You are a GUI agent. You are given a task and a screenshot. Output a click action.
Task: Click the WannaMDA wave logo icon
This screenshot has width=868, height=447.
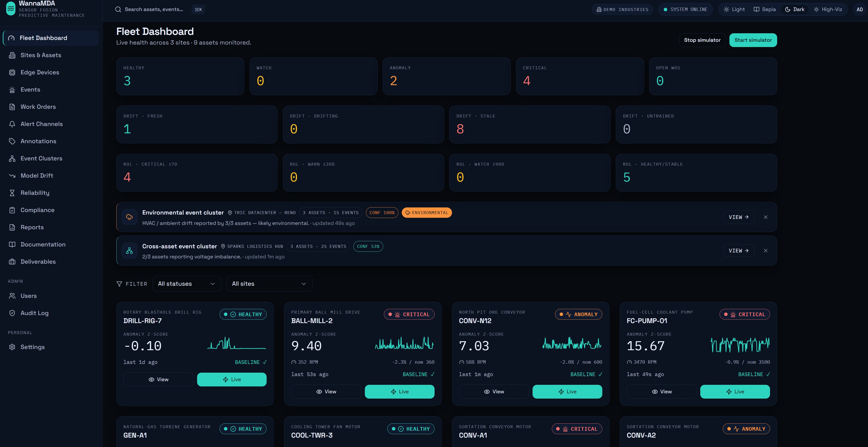point(11,8)
